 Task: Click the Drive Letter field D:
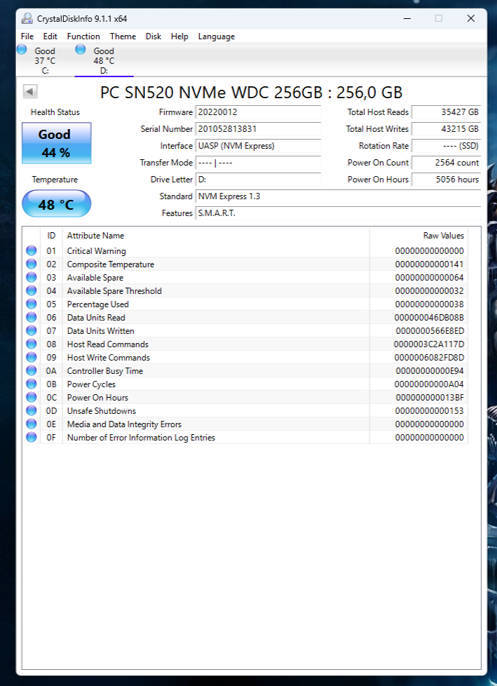(x=258, y=179)
